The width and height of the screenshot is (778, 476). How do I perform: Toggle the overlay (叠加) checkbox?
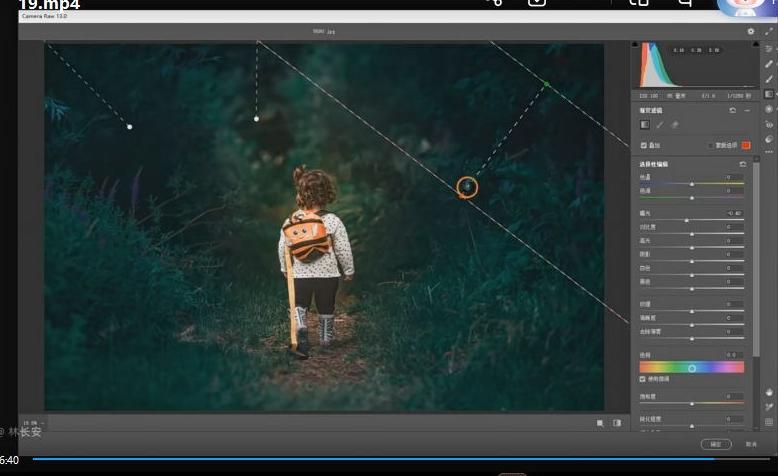point(644,145)
